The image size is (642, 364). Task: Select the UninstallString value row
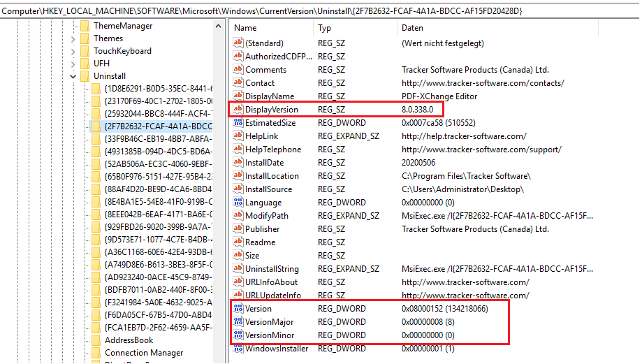click(x=272, y=269)
